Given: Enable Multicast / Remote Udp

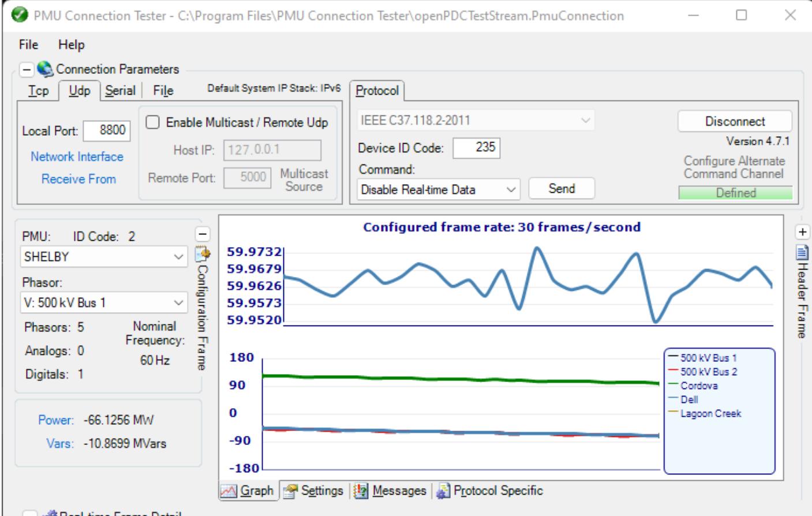Looking at the screenshot, I should 154,122.
